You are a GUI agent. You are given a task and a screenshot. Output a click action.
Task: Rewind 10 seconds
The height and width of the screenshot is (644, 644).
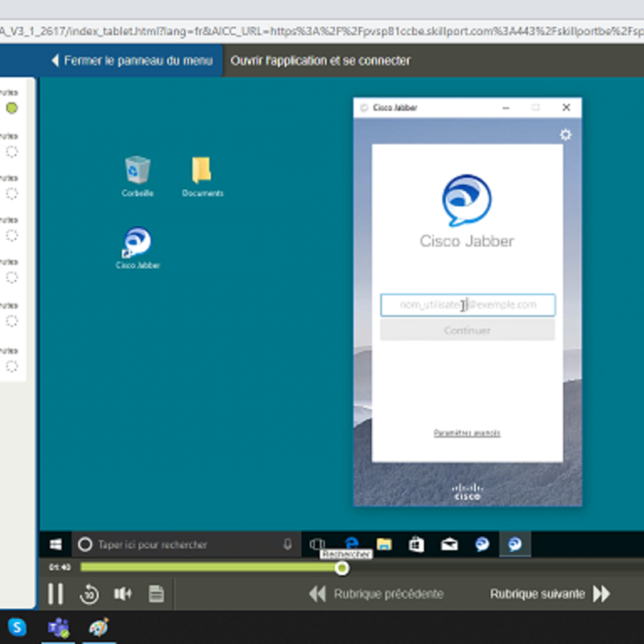[89, 594]
